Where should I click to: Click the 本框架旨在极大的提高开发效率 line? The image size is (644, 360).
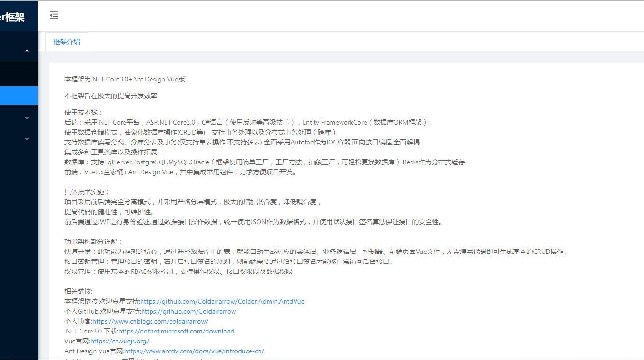[111, 96]
